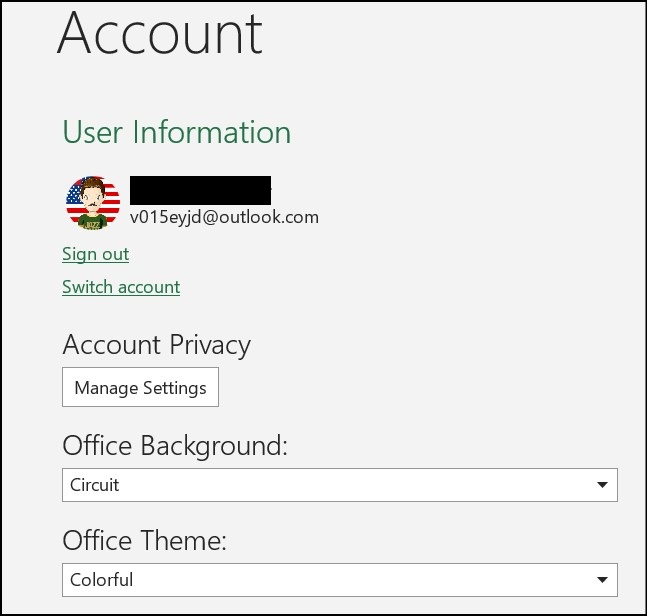Click the Account page title
Viewport: 647px width, 616px height.
[160, 33]
